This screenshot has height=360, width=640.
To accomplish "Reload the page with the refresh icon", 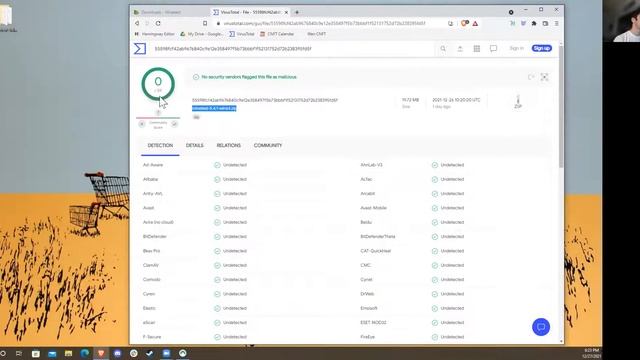I will tap(158, 23).
